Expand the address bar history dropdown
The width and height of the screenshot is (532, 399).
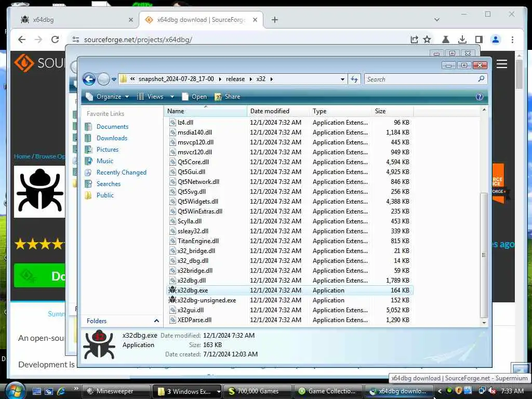point(342,79)
